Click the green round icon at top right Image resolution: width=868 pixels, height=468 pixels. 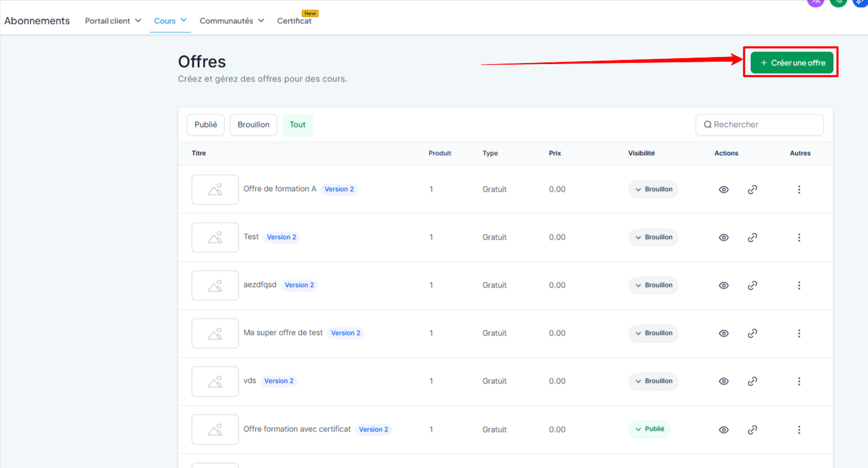coord(838,2)
